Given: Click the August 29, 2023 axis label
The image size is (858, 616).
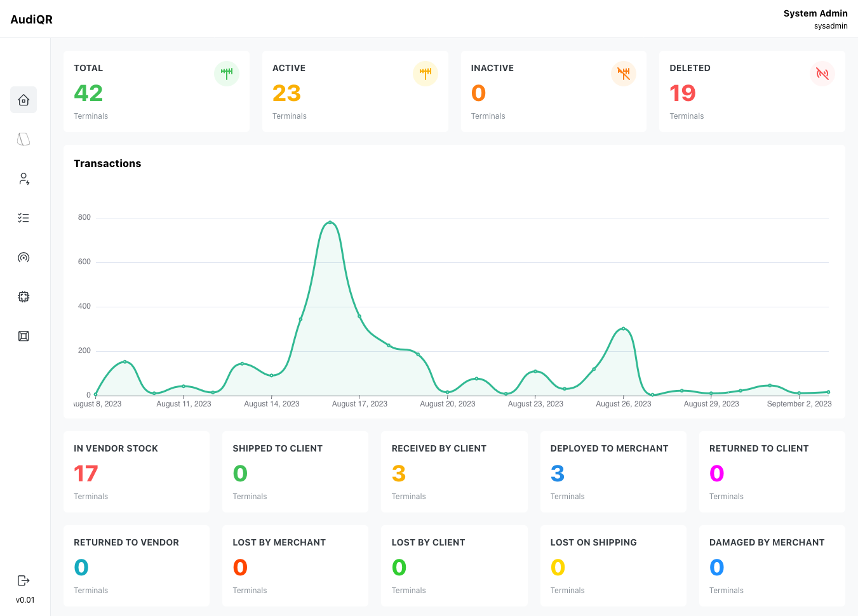Looking at the screenshot, I should (x=711, y=404).
